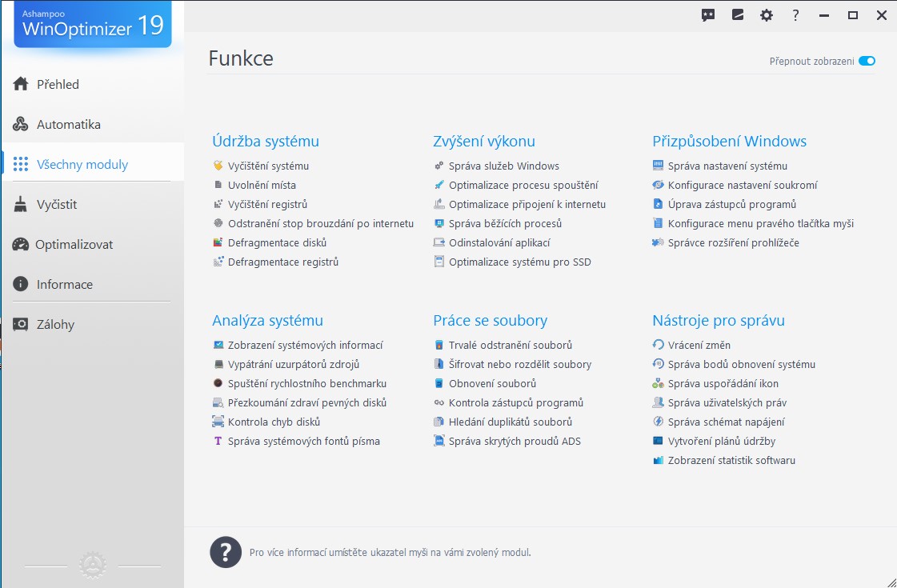Screen dimensions: 897x588
Task: Open the Přehled sidebar tab
Action: pos(58,84)
